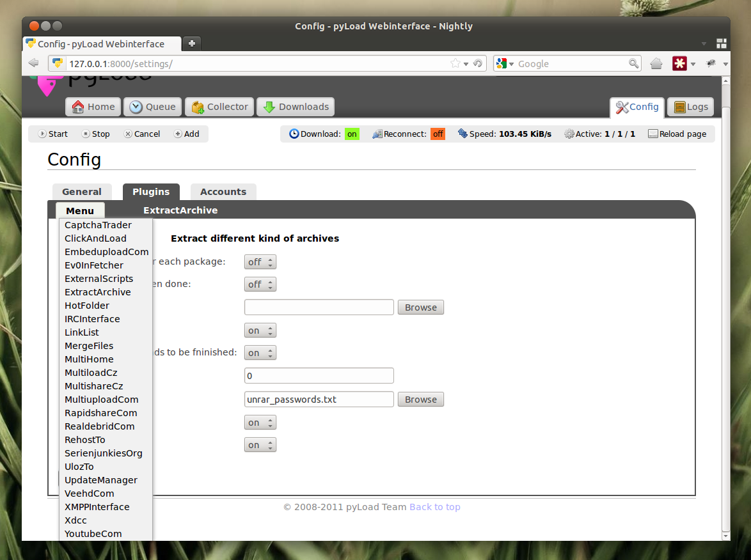The height and width of the screenshot is (560, 751).
Task: Open Home page via the house icon
Action: [77, 107]
